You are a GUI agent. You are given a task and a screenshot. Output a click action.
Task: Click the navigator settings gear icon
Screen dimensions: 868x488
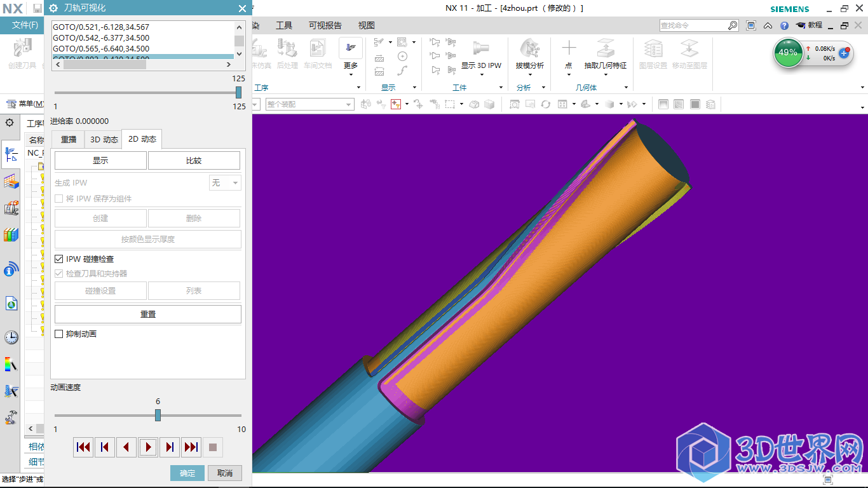[x=10, y=123]
